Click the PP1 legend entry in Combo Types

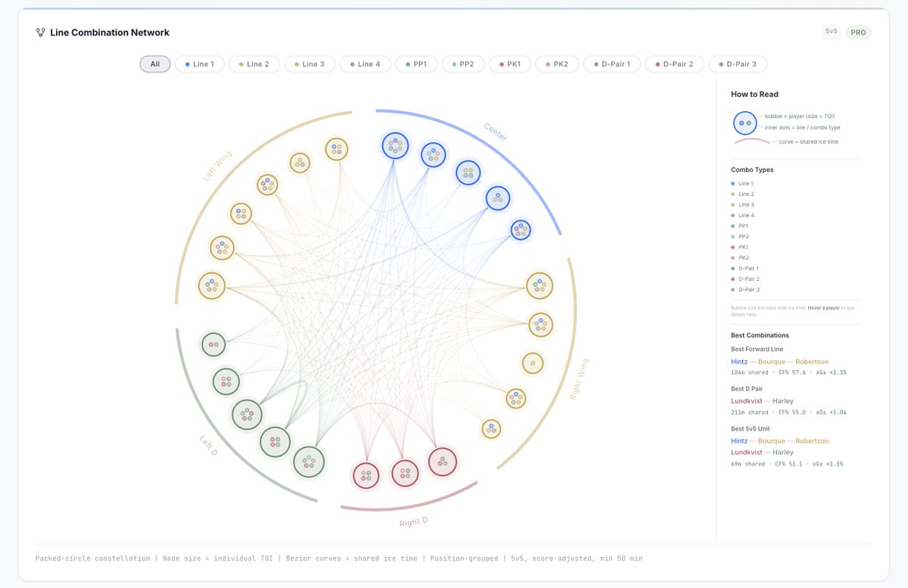[739, 226]
